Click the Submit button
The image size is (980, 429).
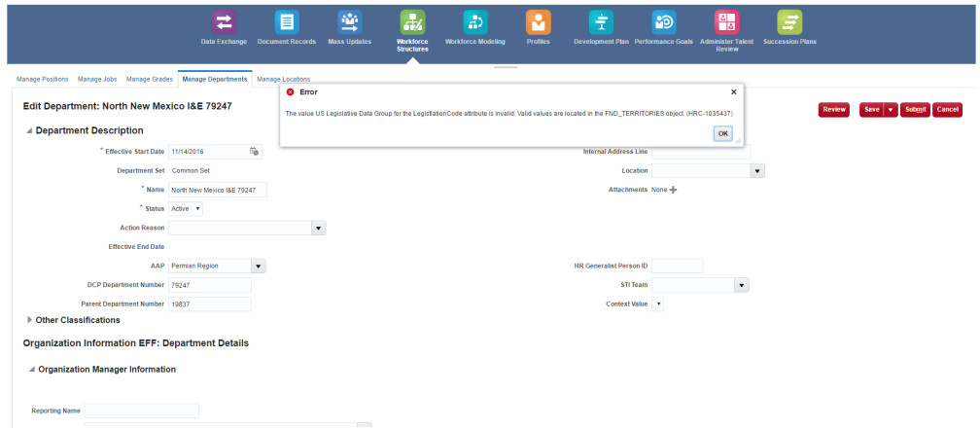tap(916, 109)
